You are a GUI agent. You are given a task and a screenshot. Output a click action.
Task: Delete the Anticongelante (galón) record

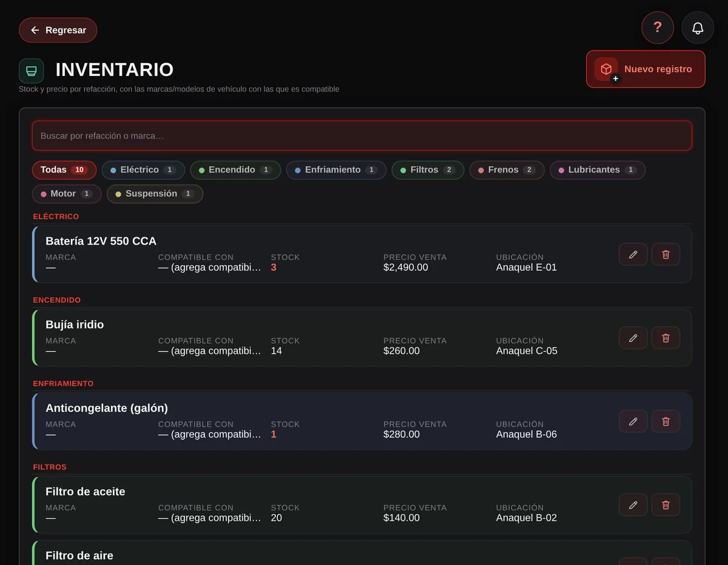click(666, 421)
